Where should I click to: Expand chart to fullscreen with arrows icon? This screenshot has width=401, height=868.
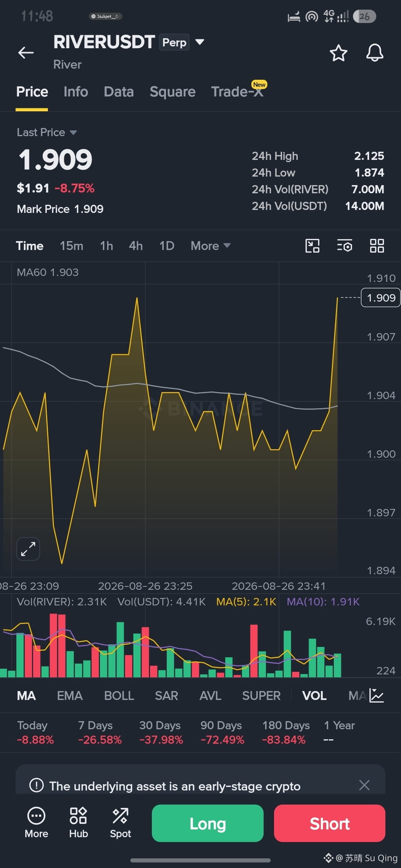point(28,549)
